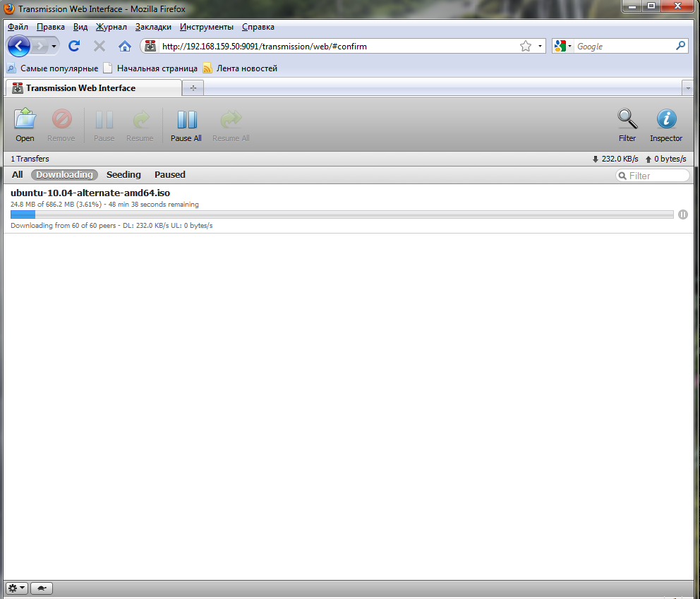Click "24.8 MB of 686.2 MB" progress text
The height and width of the screenshot is (599, 700).
42,205
